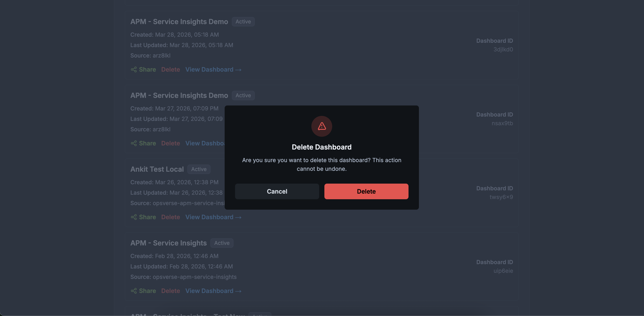The width and height of the screenshot is (644, 316).
Task: Click the Share icon beside Ankit Test Local delete
Action: (x=134, y=217)
